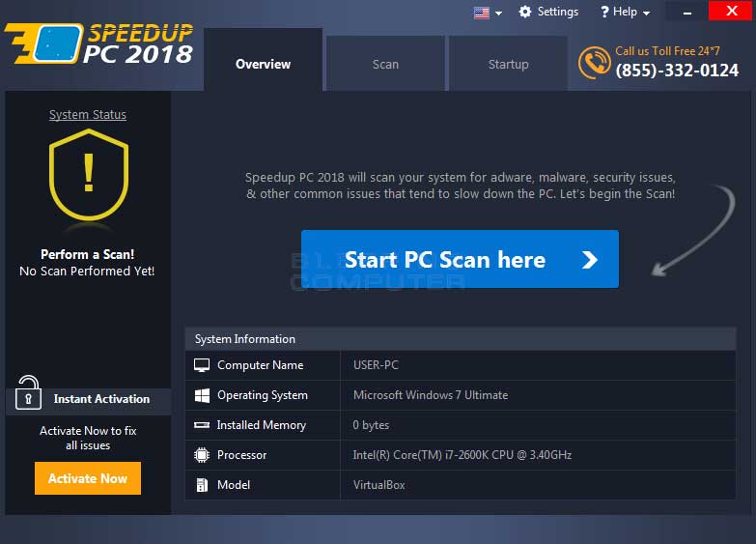Select the '0 bytes' memory value
This screenshot has height=544, width=756.
pos(371,425)
